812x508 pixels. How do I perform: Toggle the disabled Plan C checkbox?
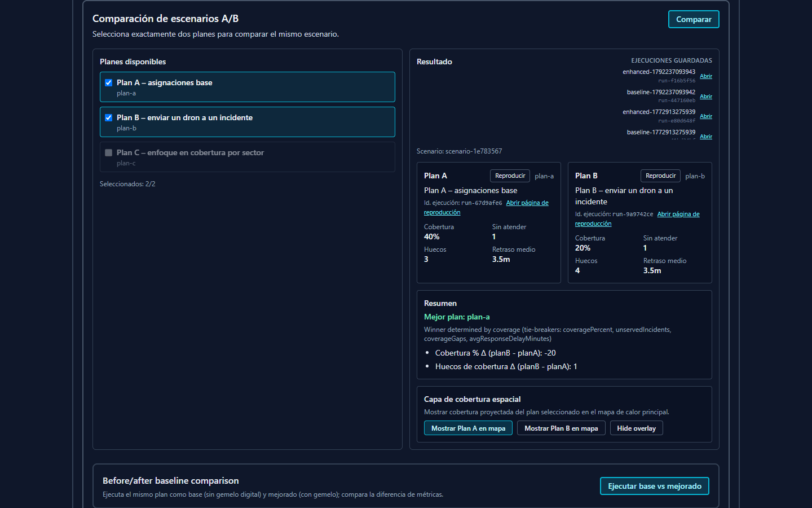pyautogui.click(x=108, y=152)
